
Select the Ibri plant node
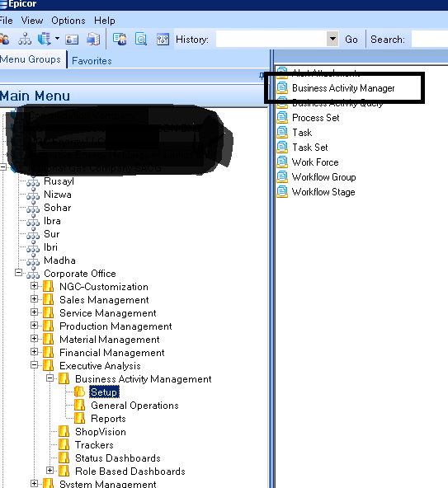(x=50, y=247)
